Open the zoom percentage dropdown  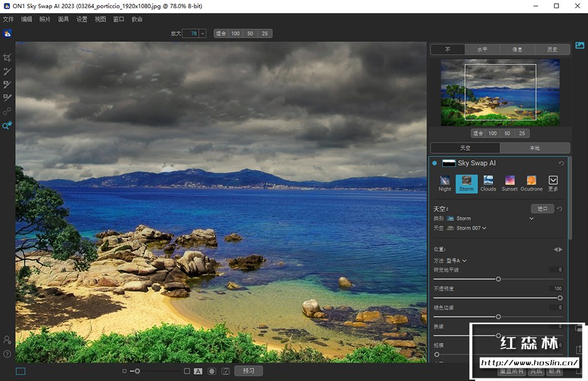(x=203, y=33)
